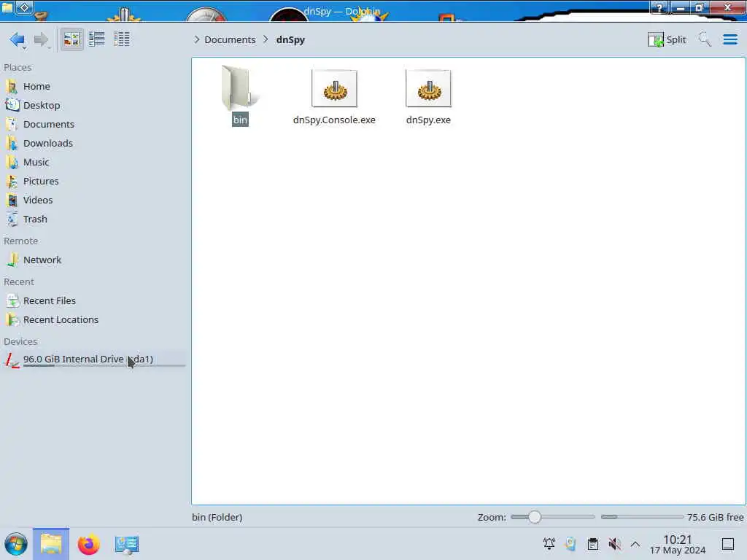Click the titlebar help question mark
The width and height of the screenshot is (747, 560).
[659, 7]
